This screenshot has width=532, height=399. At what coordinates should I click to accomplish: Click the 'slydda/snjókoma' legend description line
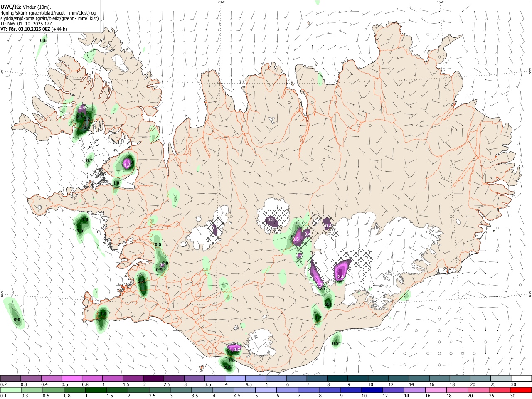pos(49,18)
